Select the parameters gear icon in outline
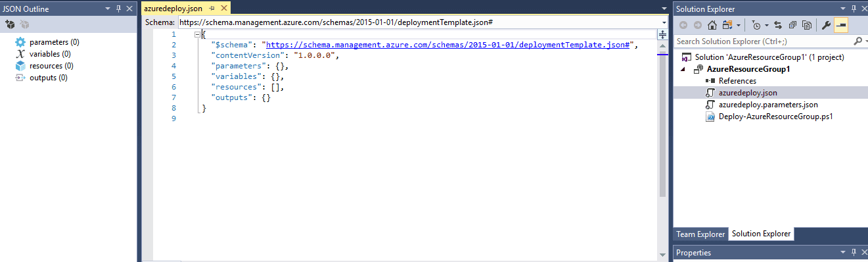This screenshot has height=262, width=868. click(20, 42)
